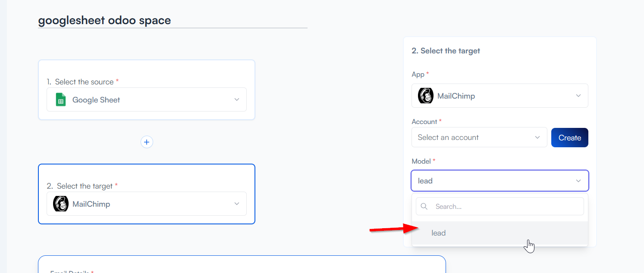644x273 pixels.
Task: Click the plus icon to add a step
Action: pyautogui.click(x=147, y=142)
